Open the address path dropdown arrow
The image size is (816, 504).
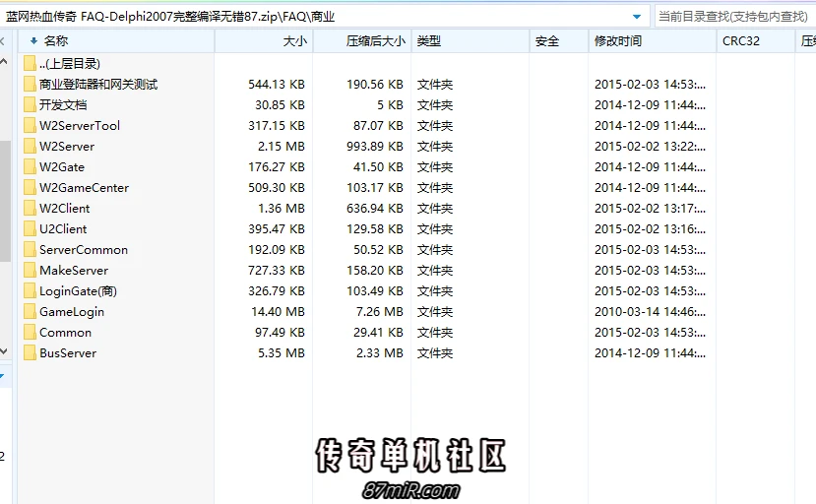coord(636,17)
